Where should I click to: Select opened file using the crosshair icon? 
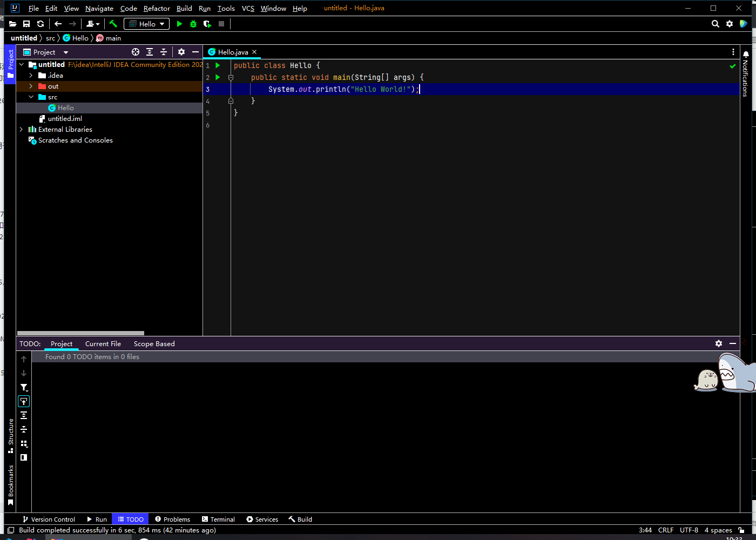[136, 52]
